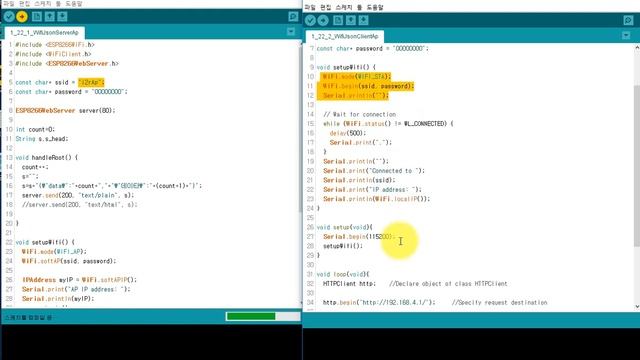This screenshot has height=360, width=640.
Task: Click New sketch icon in the right client window
Action: [x=338, y=20]
